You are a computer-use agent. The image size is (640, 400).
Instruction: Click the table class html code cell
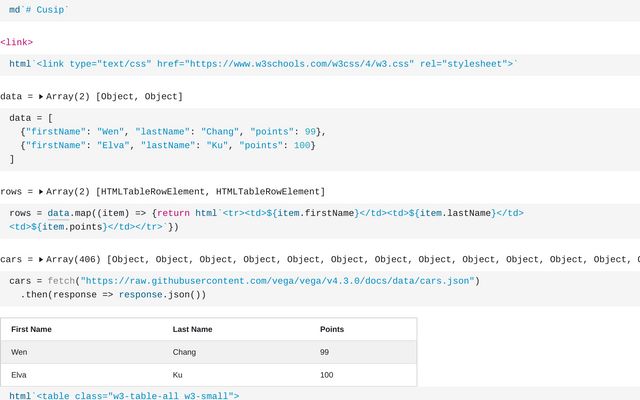[320, 395]
